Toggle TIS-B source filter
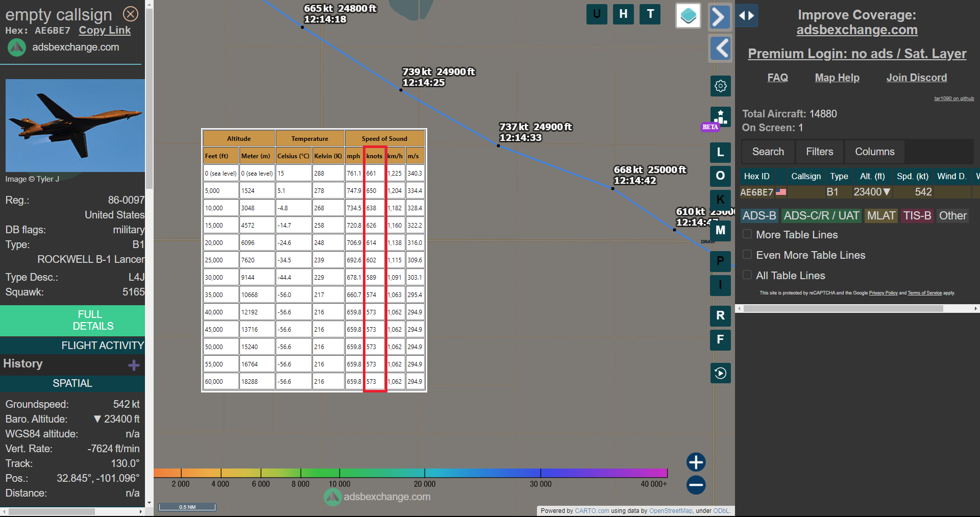This screenshot has width=980, height=517. pyautogui.click(x=917, y=216)
